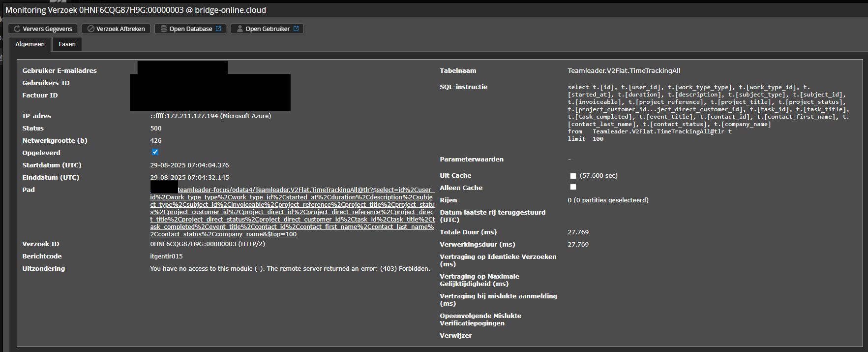Image resolution: width=868 pixels, height=352 pixels.
Task: Switch to the Fasen tab
Action: [x=67, y=44]
